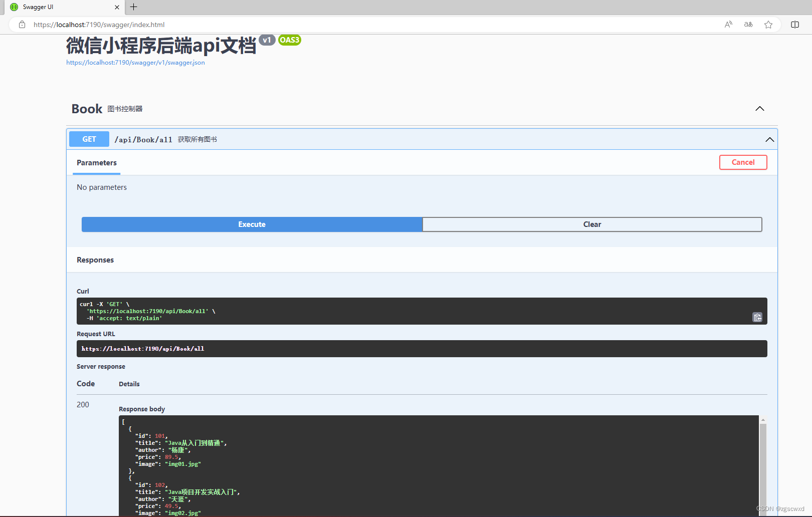Viewport: 812px width, 517px height.
Task: Click the lock icon in the address bar
Action: [x=22, y=24]
